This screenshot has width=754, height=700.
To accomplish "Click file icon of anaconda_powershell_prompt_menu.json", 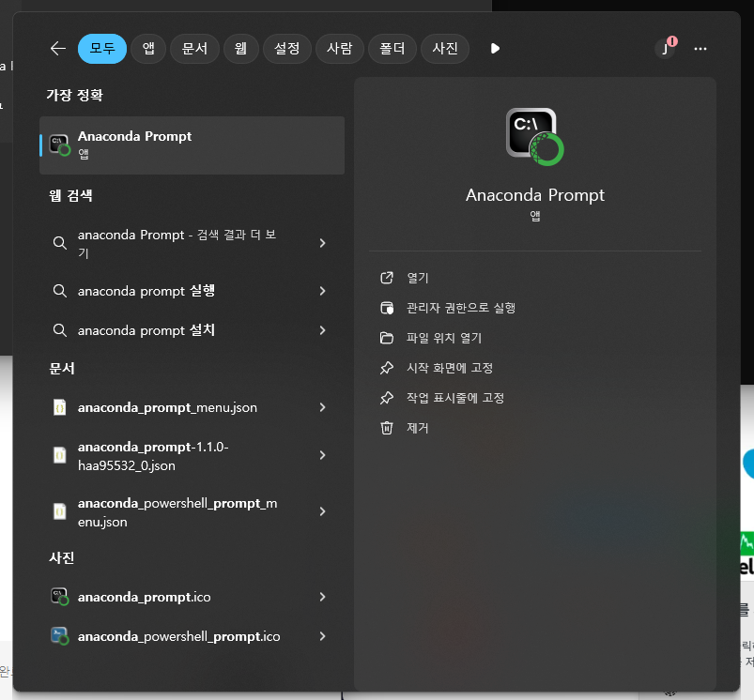I will (60, 511).
